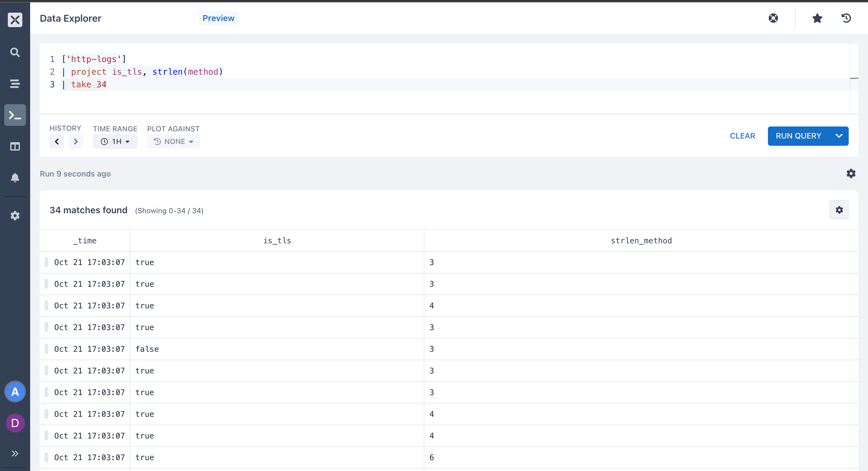Open the query history clock icon
Viewport: 868px width, 471px height.
point(846,18)
